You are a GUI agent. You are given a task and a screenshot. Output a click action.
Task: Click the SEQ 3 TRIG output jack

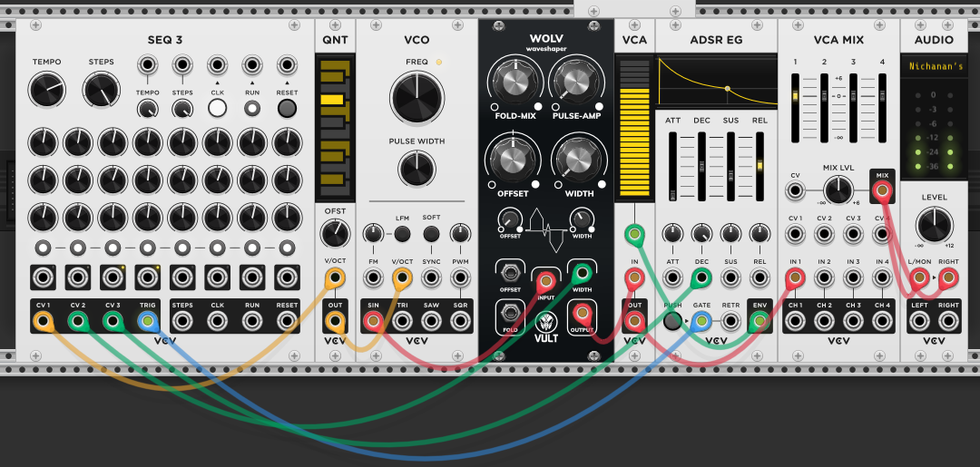[148, 322]
